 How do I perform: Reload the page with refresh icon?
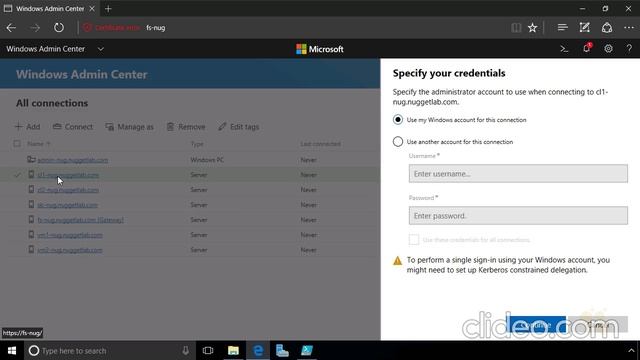coord(59,28)
